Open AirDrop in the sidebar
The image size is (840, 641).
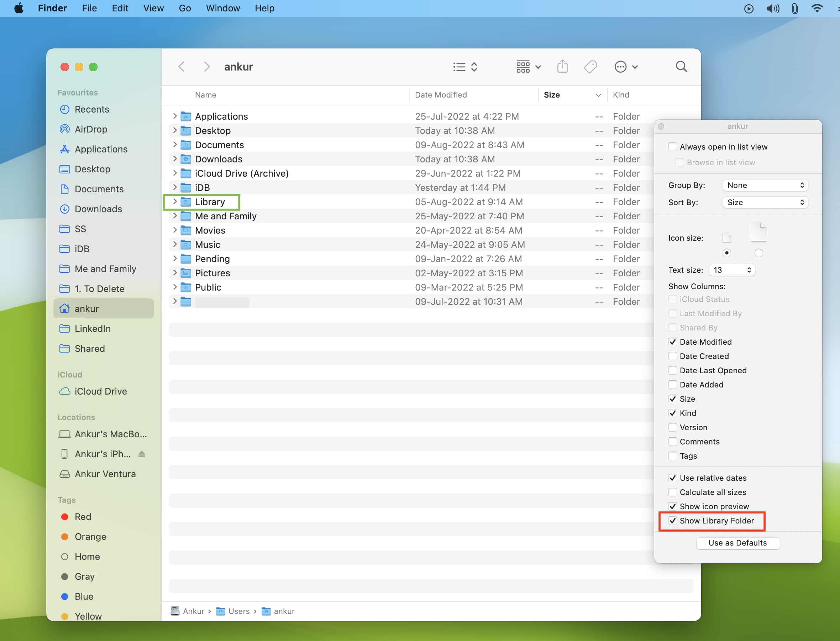(x=91, y=129)
